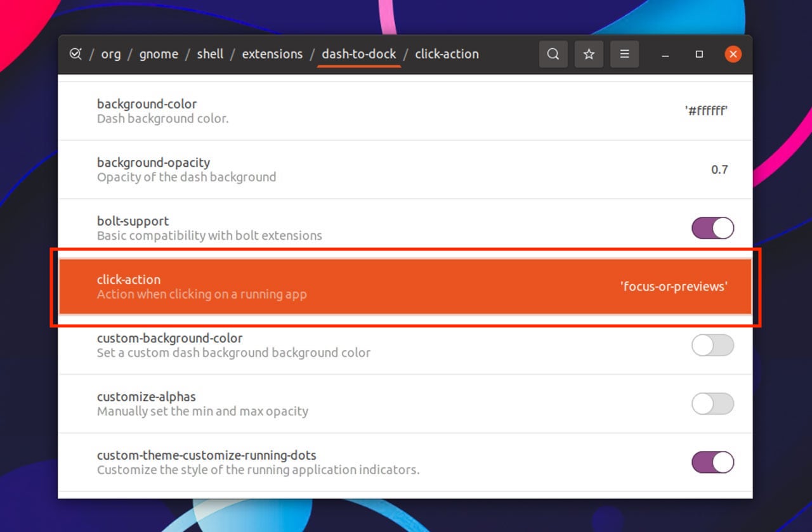Viewport: 812px width, 532px height.
Task: Open the hamburger menu button
Action: [624, 55]
